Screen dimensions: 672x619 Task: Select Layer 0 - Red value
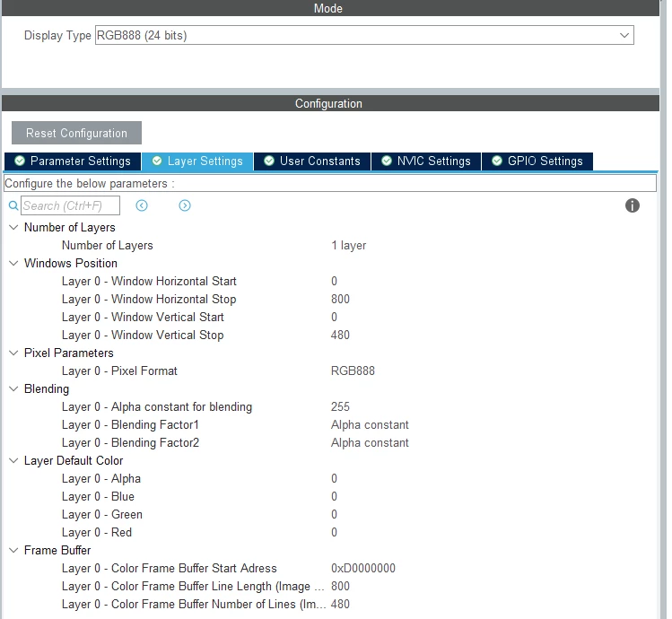click(334, 532)
